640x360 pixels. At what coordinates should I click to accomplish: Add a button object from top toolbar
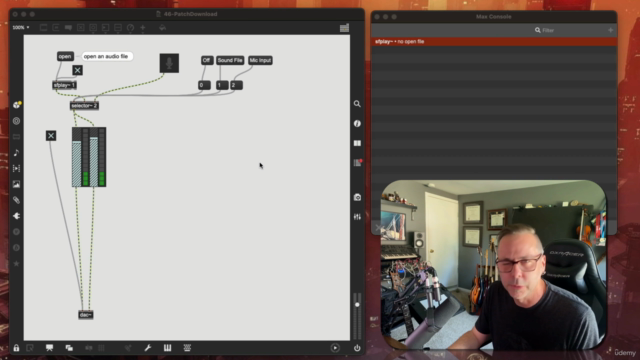(x=93, y=28)
